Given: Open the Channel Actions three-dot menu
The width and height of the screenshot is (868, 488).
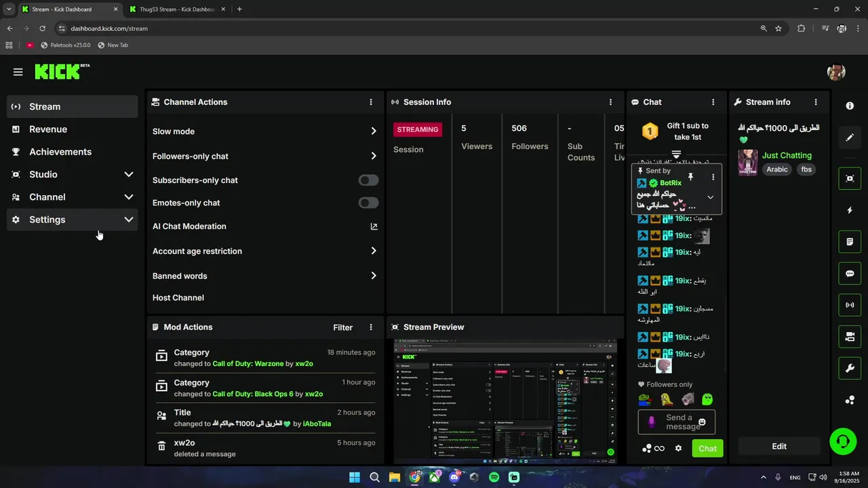Looking at the screenshot, I should 371,102.
